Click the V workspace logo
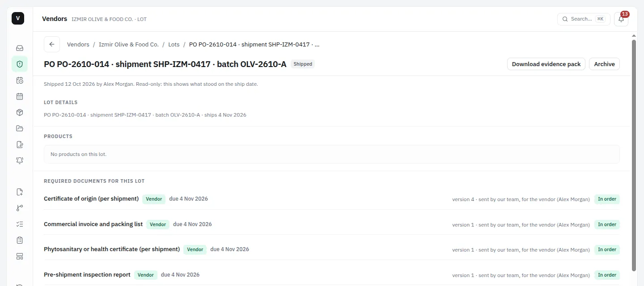 (x=18, y=18)
